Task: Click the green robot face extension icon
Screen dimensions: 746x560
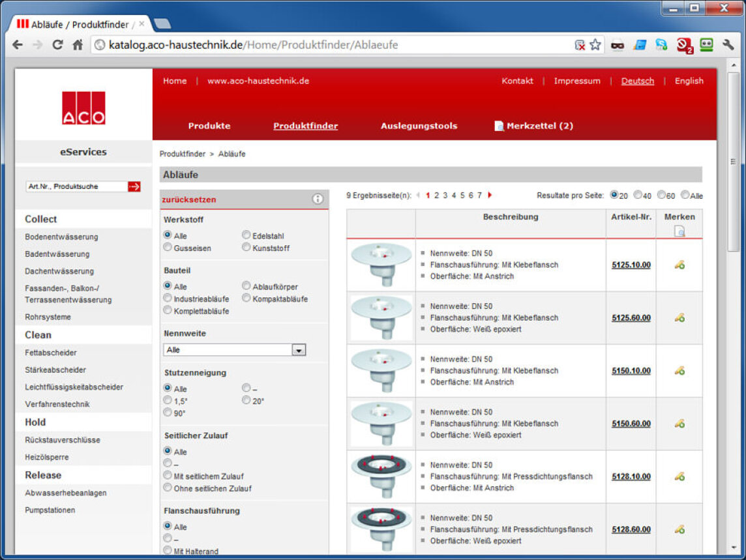Action: click(706, 45)
